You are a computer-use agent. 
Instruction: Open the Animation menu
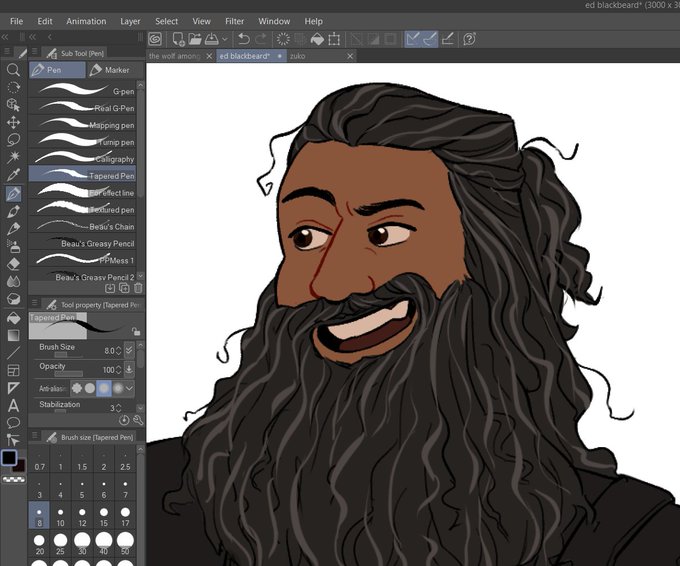pos(86,21)
